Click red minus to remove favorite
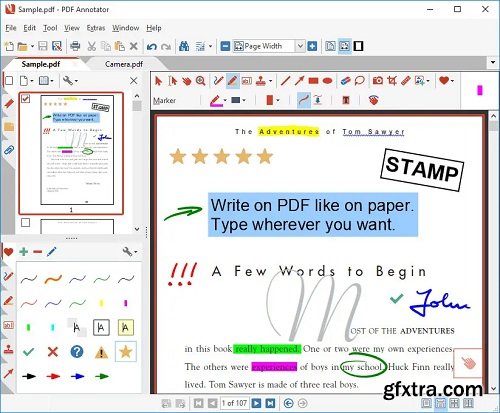Viewport: 500px width, 413px height. coord(38,252)
